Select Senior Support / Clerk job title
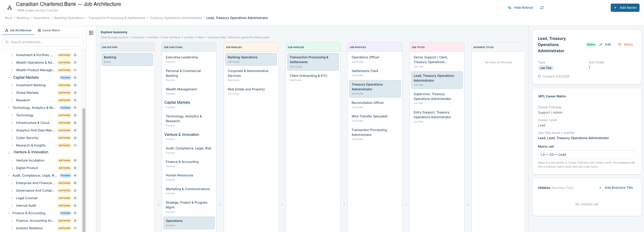Image resolution: width=644 pixels, height=232 pixels. (x=437, y=62)
